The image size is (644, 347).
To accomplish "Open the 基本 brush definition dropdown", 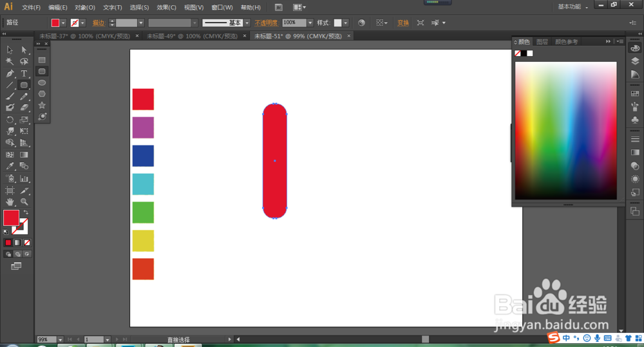I will 247,23.
